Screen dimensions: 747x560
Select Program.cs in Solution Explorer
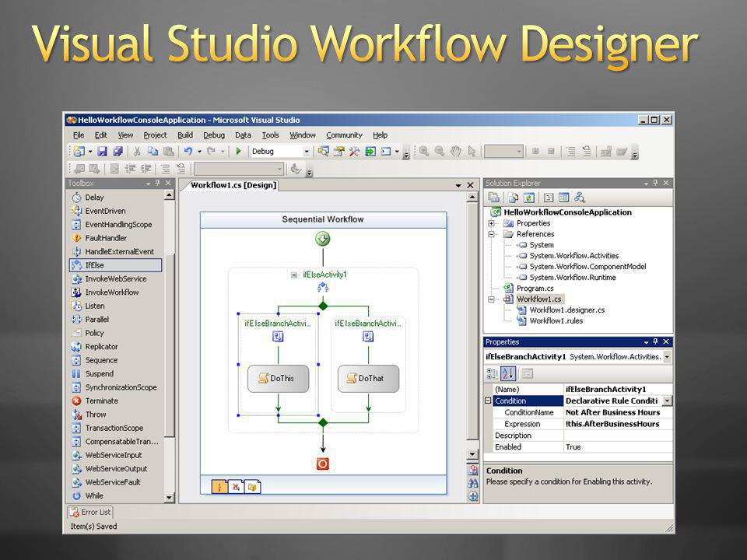coord(535,289)
